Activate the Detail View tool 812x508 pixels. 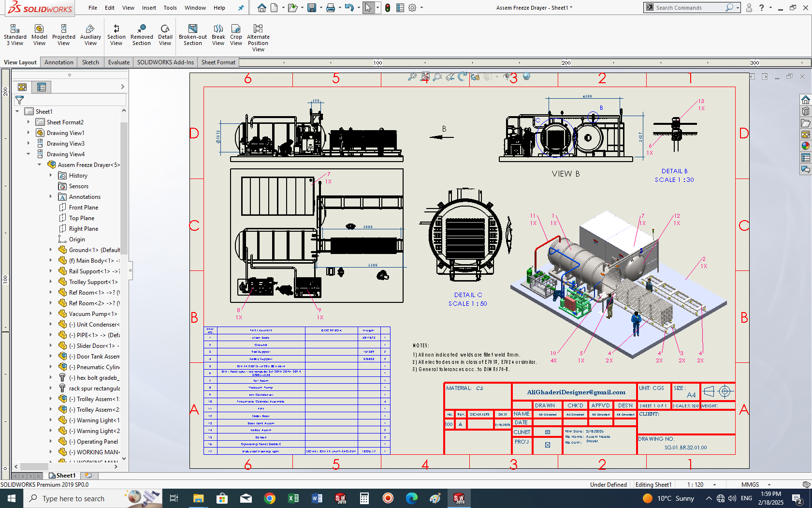coord(165,35)
